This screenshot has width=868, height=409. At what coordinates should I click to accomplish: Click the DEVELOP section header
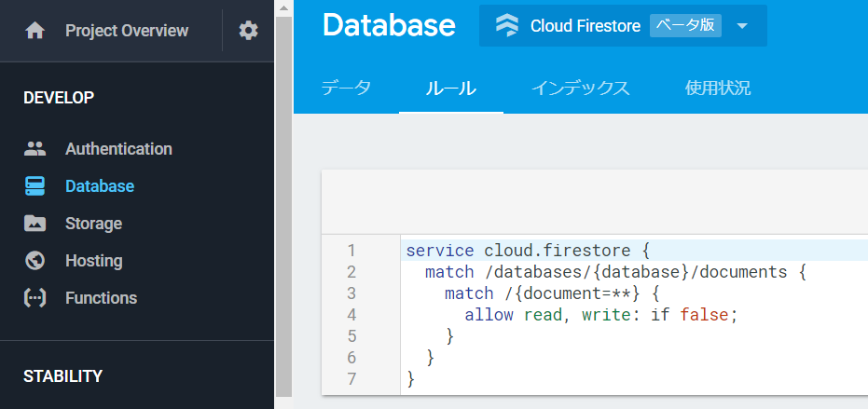[x=59, y=98]
